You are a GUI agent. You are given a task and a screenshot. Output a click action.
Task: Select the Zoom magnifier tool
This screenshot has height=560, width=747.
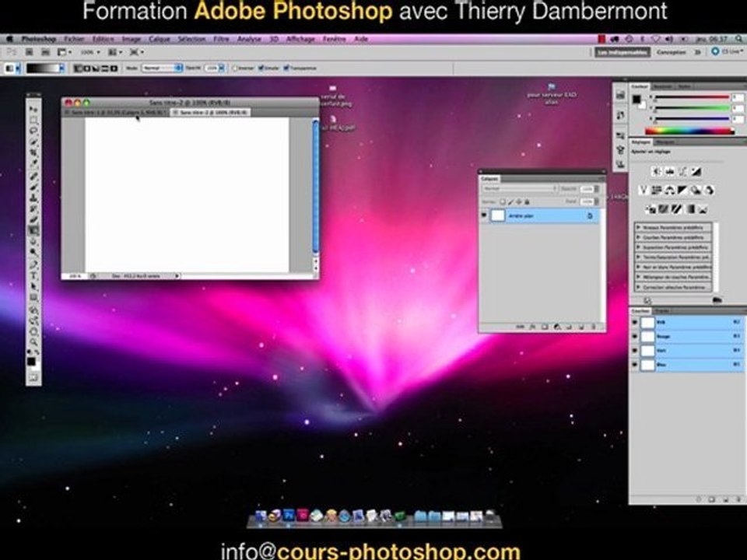pos(33,341)
